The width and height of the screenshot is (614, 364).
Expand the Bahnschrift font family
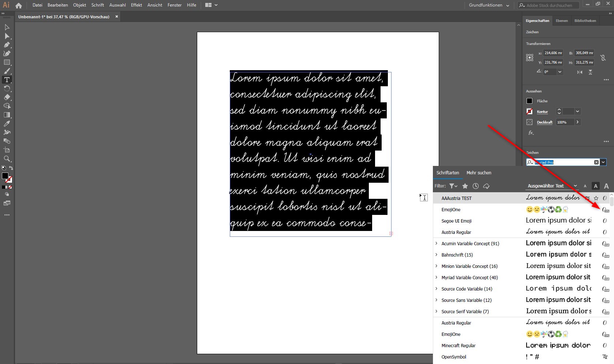(436, 255)
